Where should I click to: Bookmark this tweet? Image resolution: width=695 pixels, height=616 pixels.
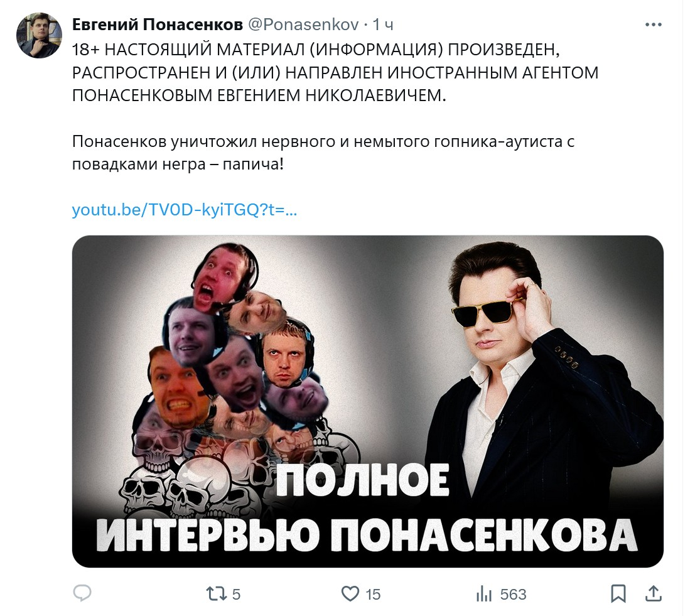(618, 594)
